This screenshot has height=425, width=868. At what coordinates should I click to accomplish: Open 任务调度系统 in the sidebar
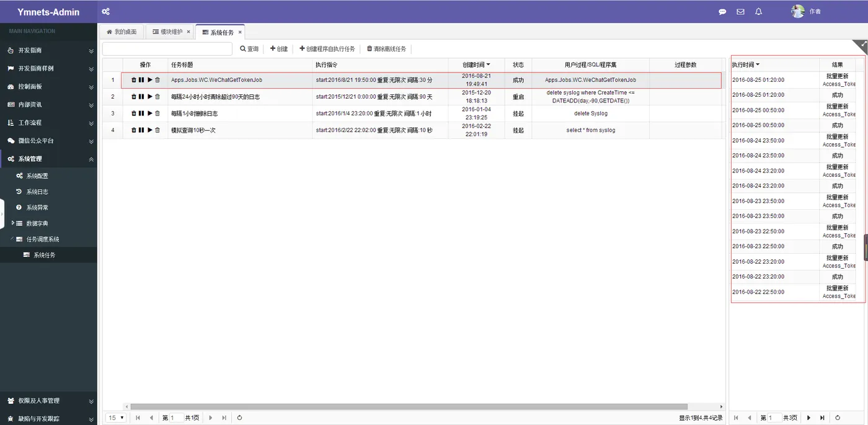pyautogui.click(x=43, y=239)
